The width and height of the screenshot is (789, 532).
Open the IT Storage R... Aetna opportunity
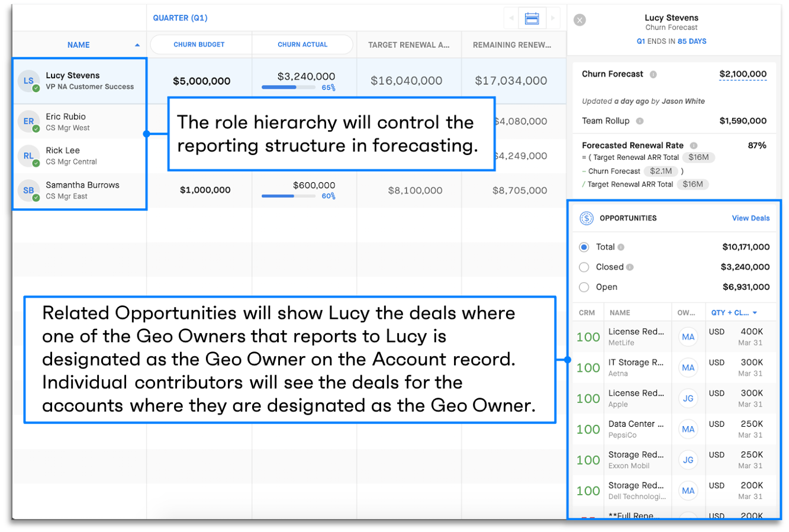[x=636, y=367]
